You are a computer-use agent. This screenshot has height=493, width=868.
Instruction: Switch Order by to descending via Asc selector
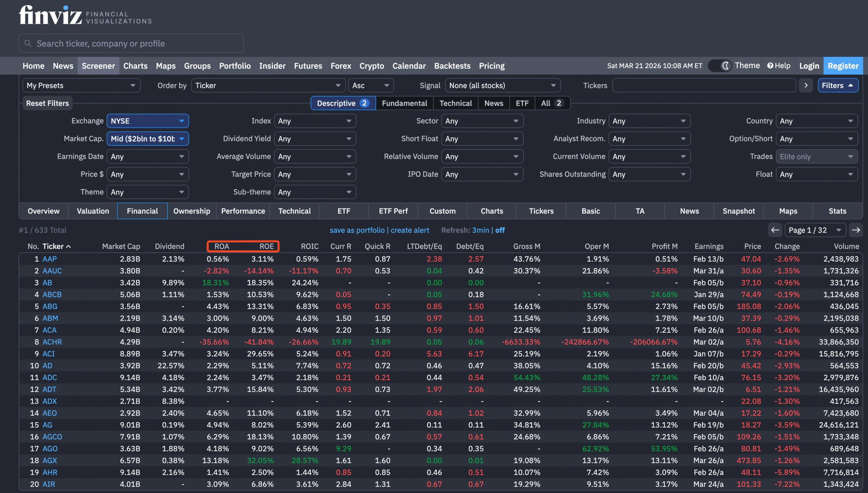coord(371,85)
